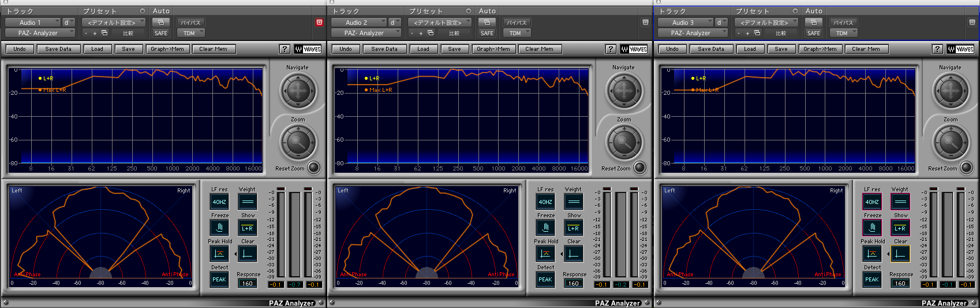Click Save Data in Audio 1 toolbar
This screenshot has width=980, height=308.
tap(58, 49)
